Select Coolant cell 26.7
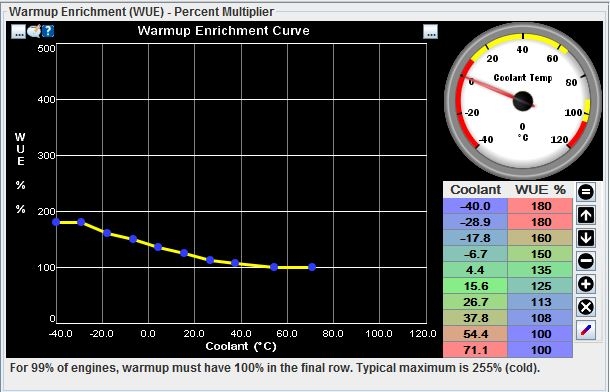 [x=475, y=302]
